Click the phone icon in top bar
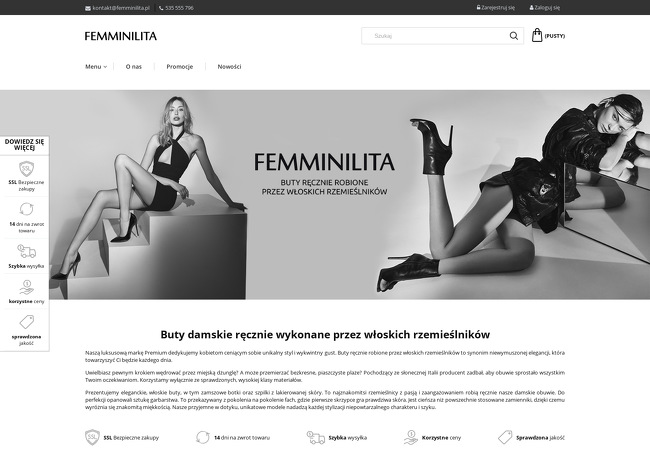The image size is (650, 450). pyautogui.click(x=161, y=8)
